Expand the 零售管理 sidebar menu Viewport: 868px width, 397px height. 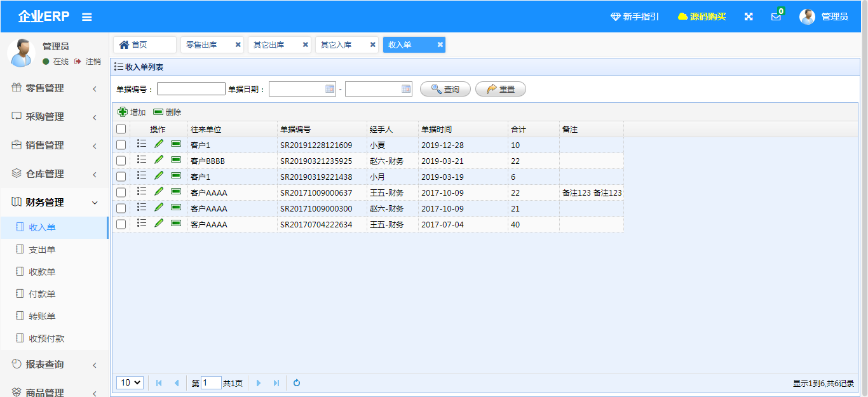[x=54, y=88]
